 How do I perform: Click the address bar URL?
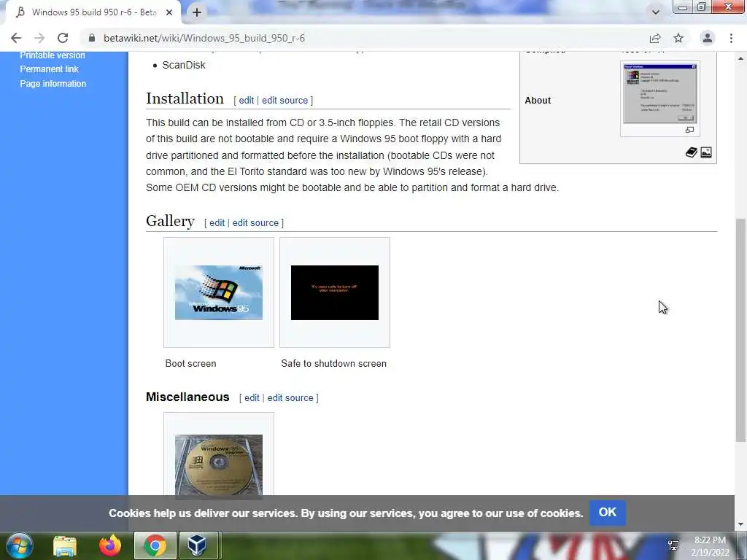[204, 38]
